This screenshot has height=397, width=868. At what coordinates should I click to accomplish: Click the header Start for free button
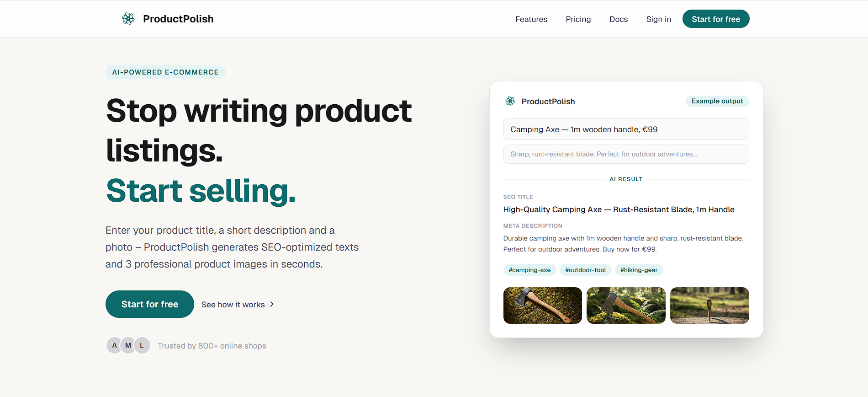tap(716, 19)
